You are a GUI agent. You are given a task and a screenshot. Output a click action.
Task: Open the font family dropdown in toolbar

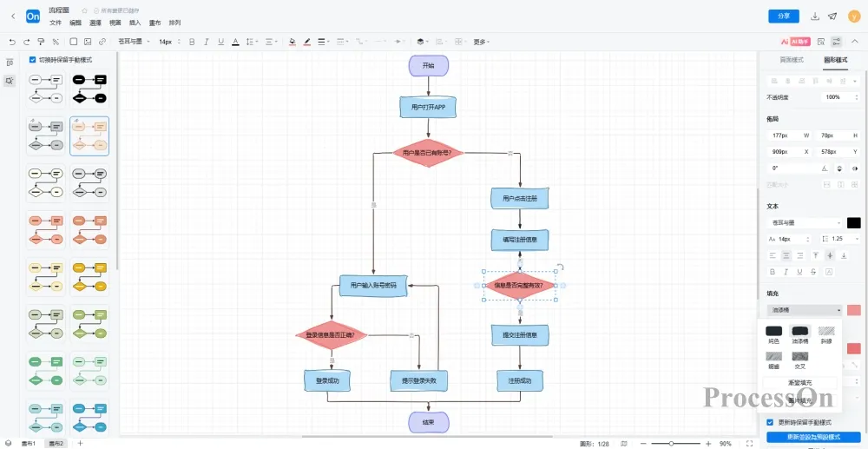click(x=135, y=41)
